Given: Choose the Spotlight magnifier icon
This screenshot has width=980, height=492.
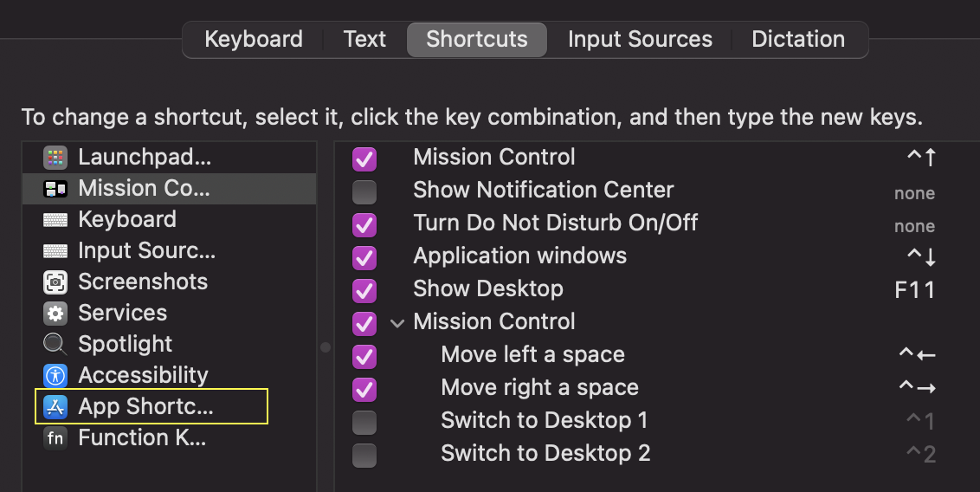Looking at the screenshot, I should pyautogui.click(x=55, y=345).
